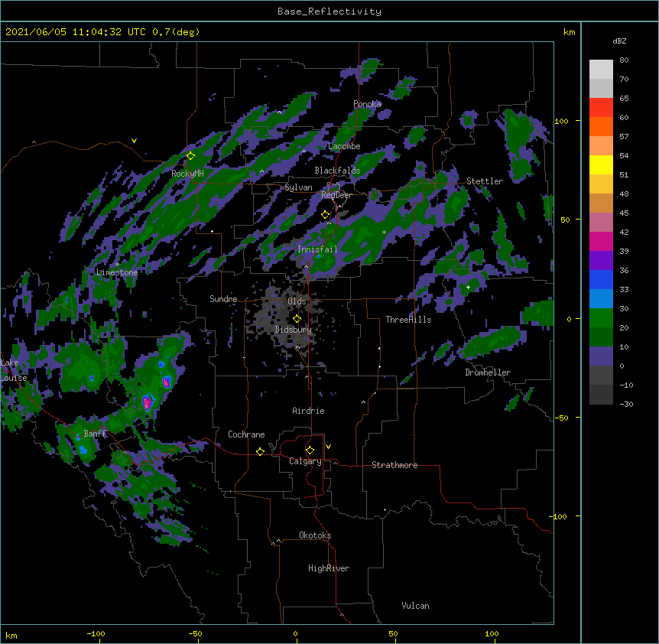
Task: Click the yellow diamond marker between Olds and Didsbury
Action: [297, 319]
